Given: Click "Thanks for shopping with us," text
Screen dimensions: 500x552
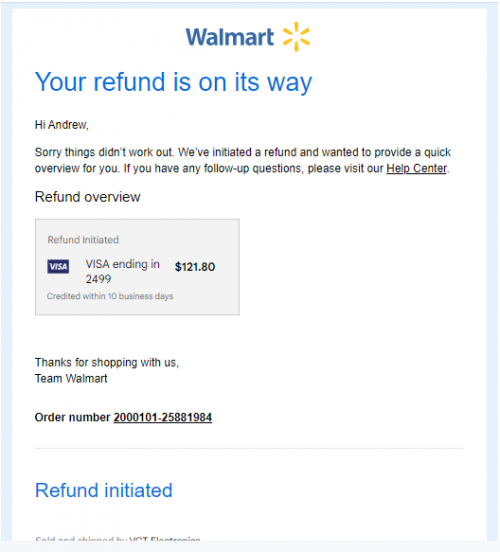Looking at the screenshot, I should 107,362.
